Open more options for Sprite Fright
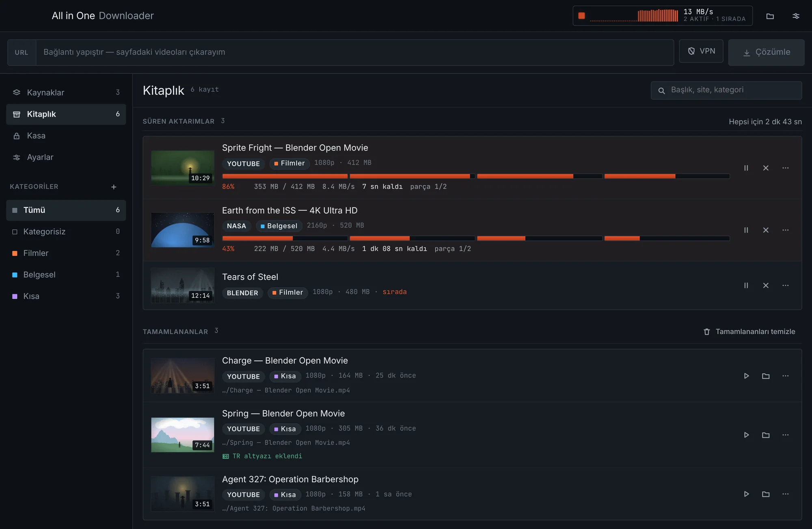 pyautogui.click(x=786, y=168)
